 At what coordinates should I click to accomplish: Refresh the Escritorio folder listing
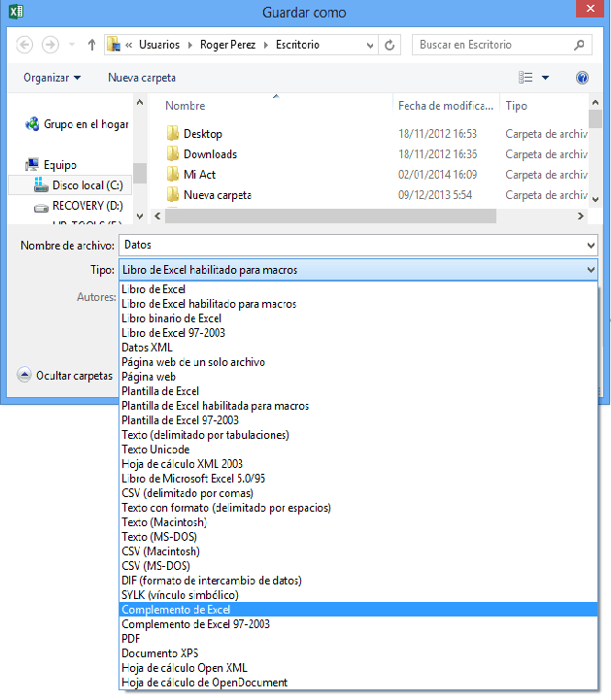coord(390,45)
